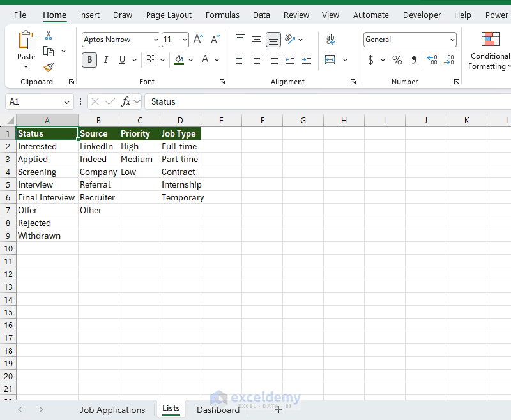
Task: Add a new sheet with plus button
Action: coord(278,410)
